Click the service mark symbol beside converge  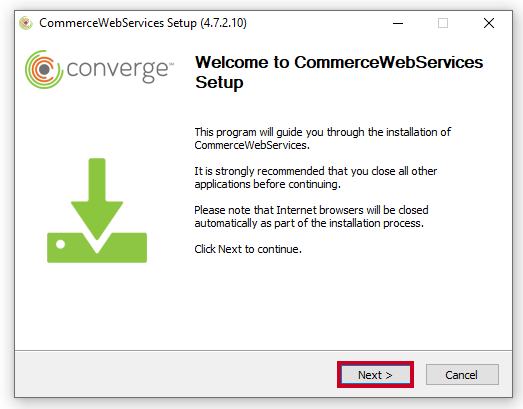click(x=171, y=63)
